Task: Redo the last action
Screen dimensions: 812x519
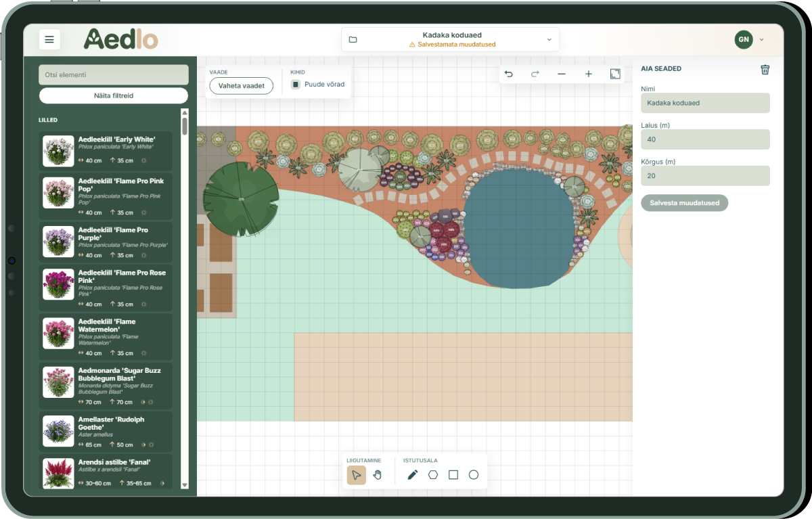Action: point(535,74)
